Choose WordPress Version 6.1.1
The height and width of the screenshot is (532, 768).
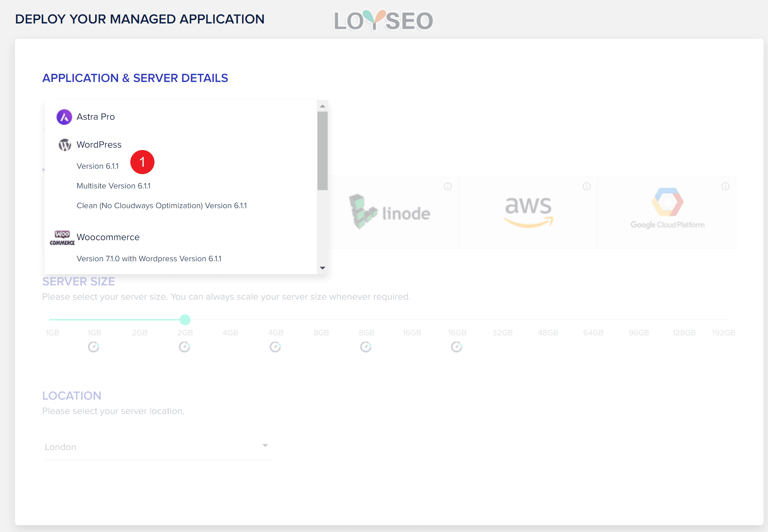(x=98, y=166)
